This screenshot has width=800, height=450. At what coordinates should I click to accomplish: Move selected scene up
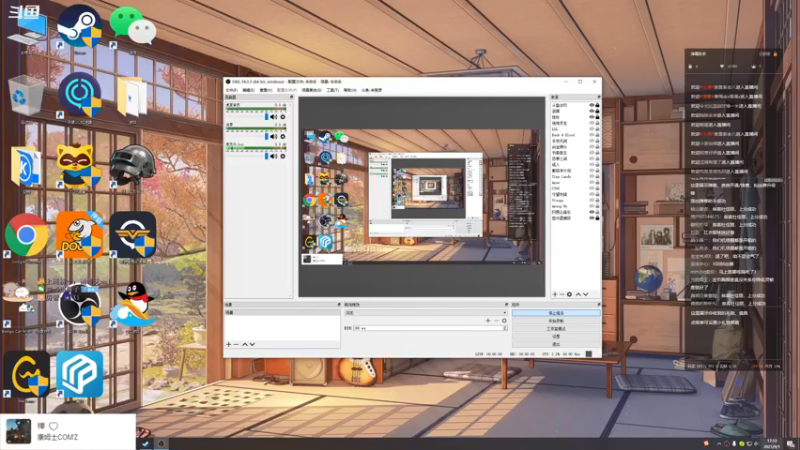click(x=244, y=344)
